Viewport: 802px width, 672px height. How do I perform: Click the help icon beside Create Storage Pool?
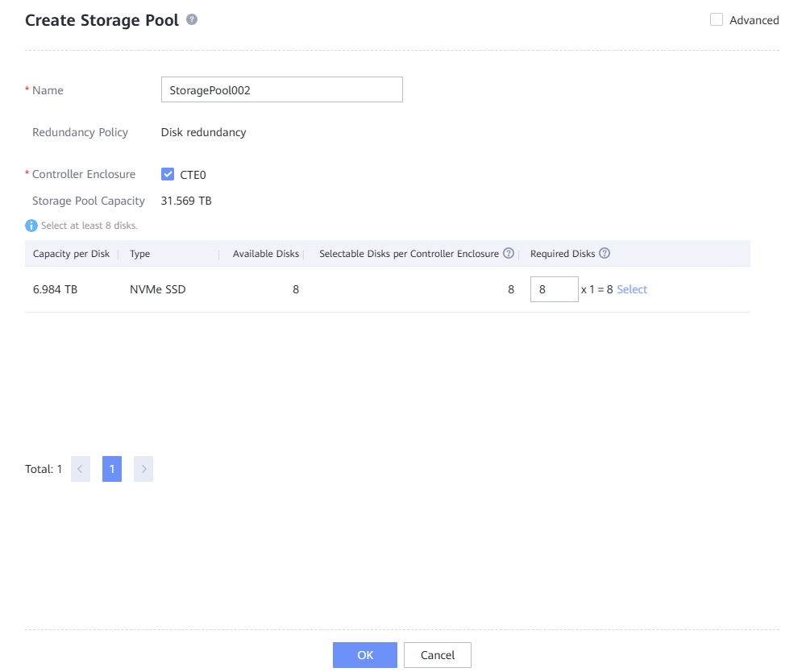tap(192, 20)
